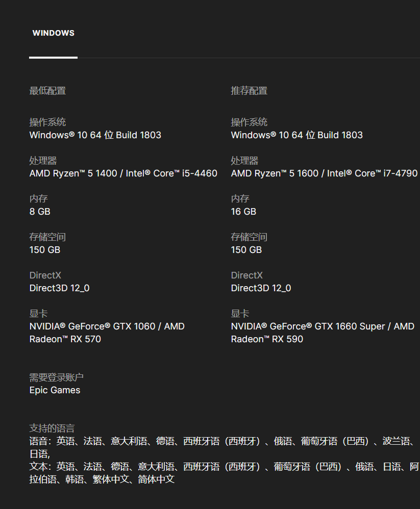Click minimum storage 150 GB value
Viewport: 420px width, 509px height.
tap(45, 250)
